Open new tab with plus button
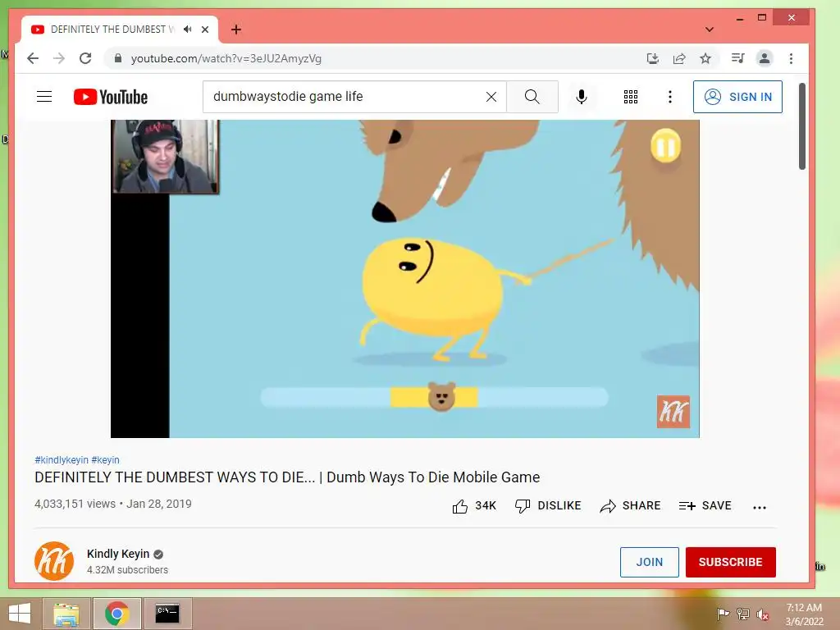Screen dimensions: 840x630 (x=236, y=30)
